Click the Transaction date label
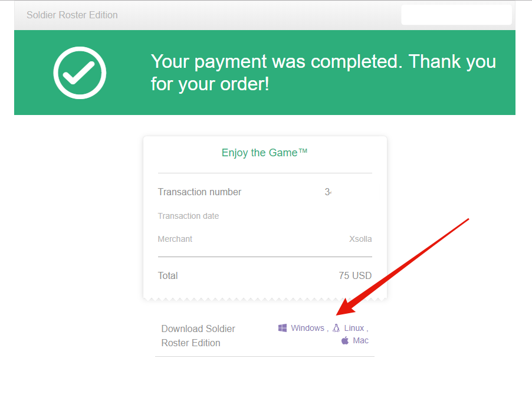This screenshot has height=404, width=532. coord(188,216)
